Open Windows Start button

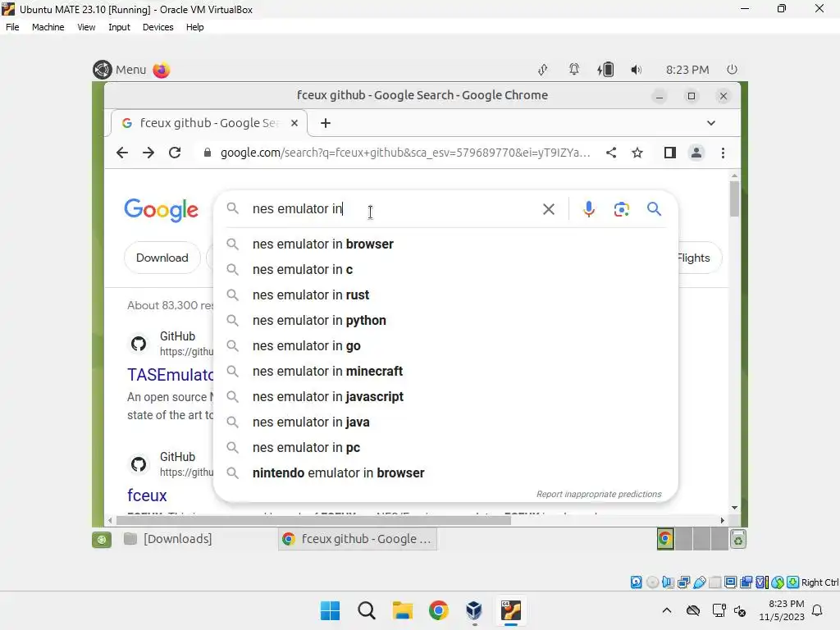coord(330,610)
